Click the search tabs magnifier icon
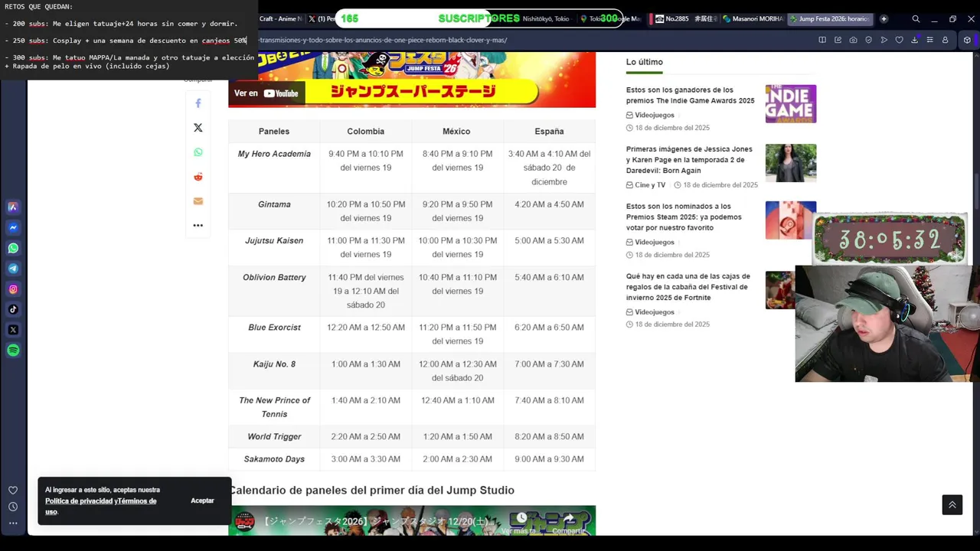Image resolution: width=980 pixels, height=551 pixels. (x=916, y=18)
